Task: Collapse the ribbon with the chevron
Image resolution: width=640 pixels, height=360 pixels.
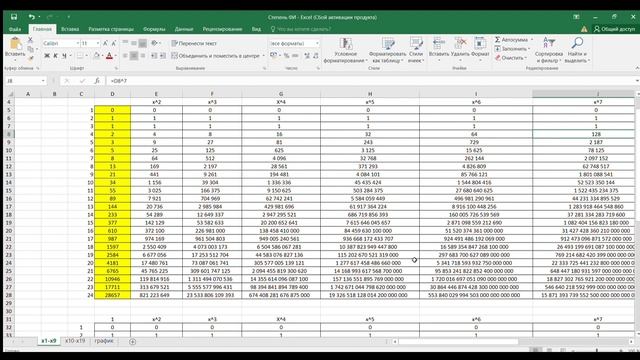Action: tap(637, 68)
